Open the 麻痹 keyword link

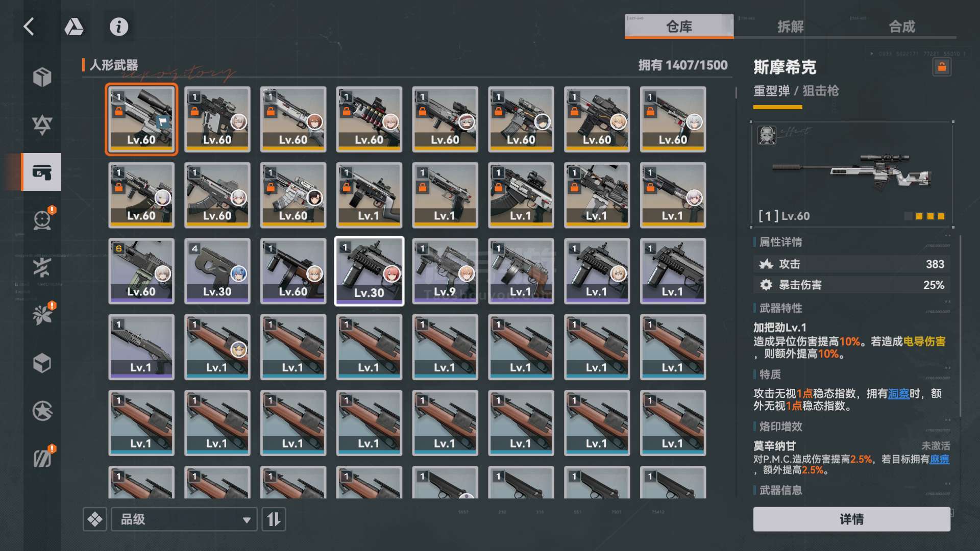pyautogui.click(x=939, y=459)
